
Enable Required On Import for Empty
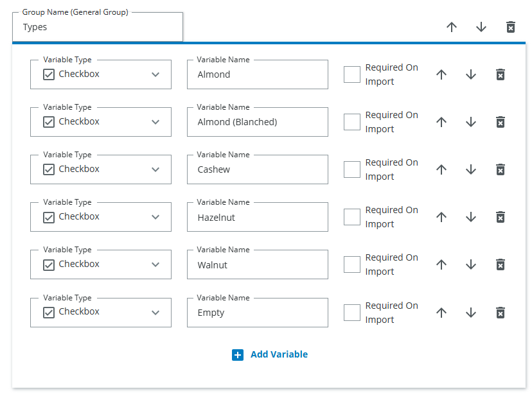(x=352, y=313)
